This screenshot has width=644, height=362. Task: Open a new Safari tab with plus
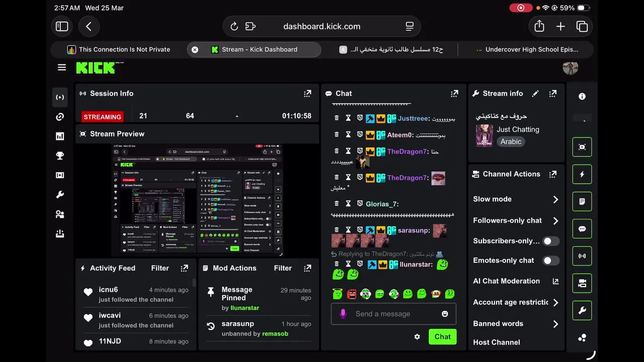(x=560, y=26)
